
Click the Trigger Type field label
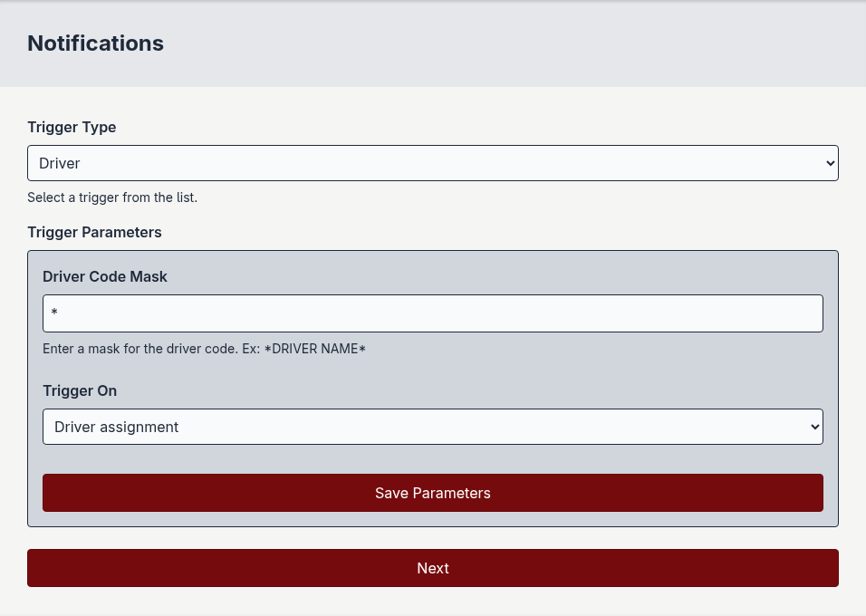tap(72, 127)
